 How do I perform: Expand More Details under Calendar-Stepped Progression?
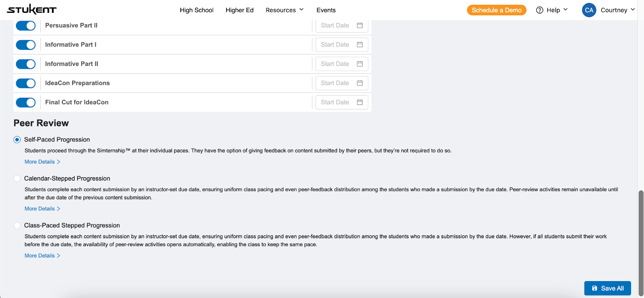(42, 209)
